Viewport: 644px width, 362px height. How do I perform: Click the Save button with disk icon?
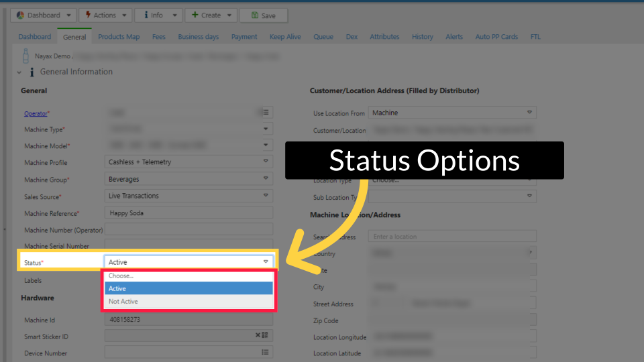coord(264,15)
